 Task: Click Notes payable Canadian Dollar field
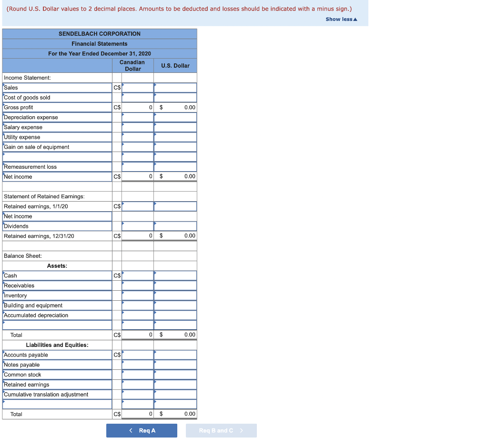click(x=138, y=365)
